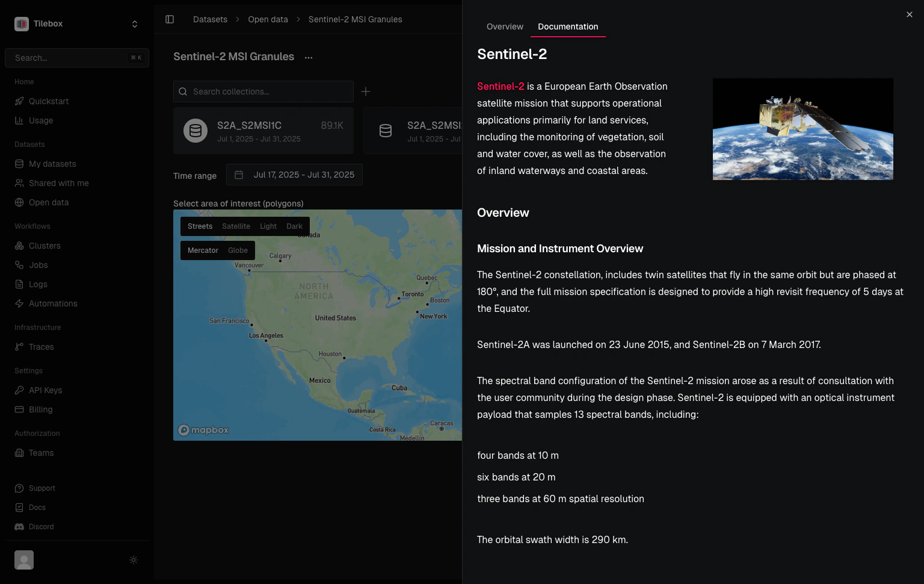Toggle the sidebar panel icon

tap(170, 19)
